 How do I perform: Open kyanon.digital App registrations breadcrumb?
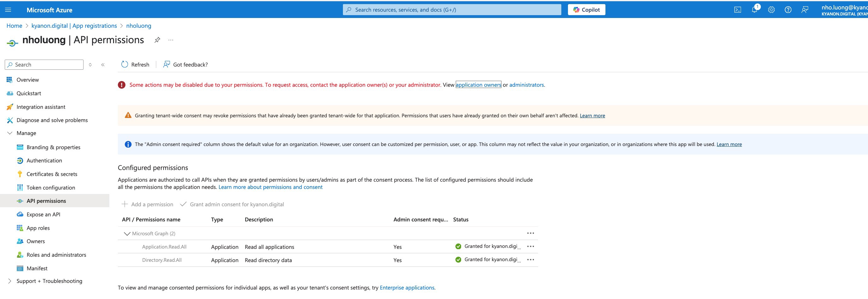coord(74,26)
